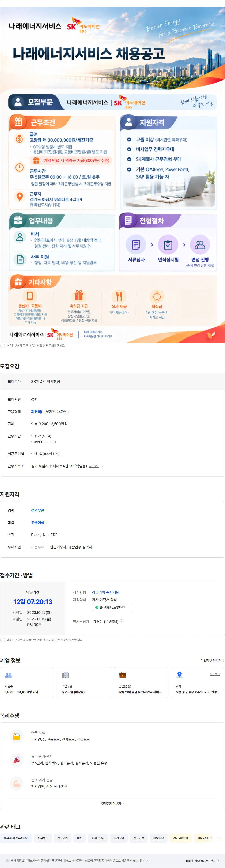Screen dimensions: 225x868
Task: Click the gift box icon above 축하금 지급
Action: (79, 296)
